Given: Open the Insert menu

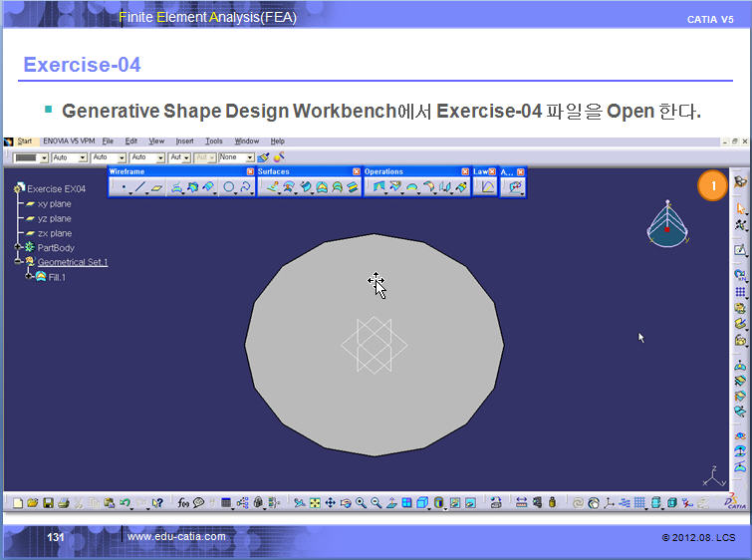Looking at the screenshot, I should (184, 141).
